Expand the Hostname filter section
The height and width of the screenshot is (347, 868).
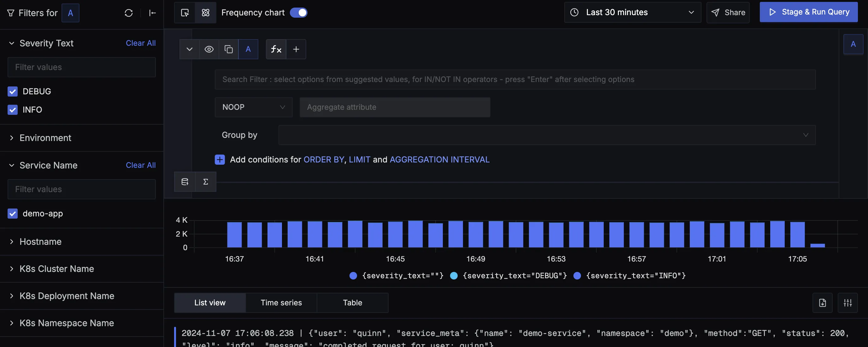coord(11,242)
